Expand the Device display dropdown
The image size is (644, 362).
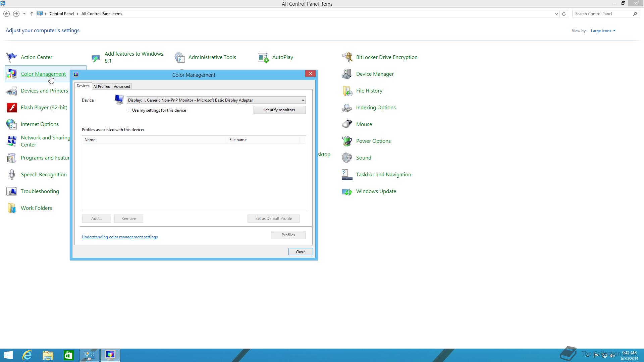[303, 100]
